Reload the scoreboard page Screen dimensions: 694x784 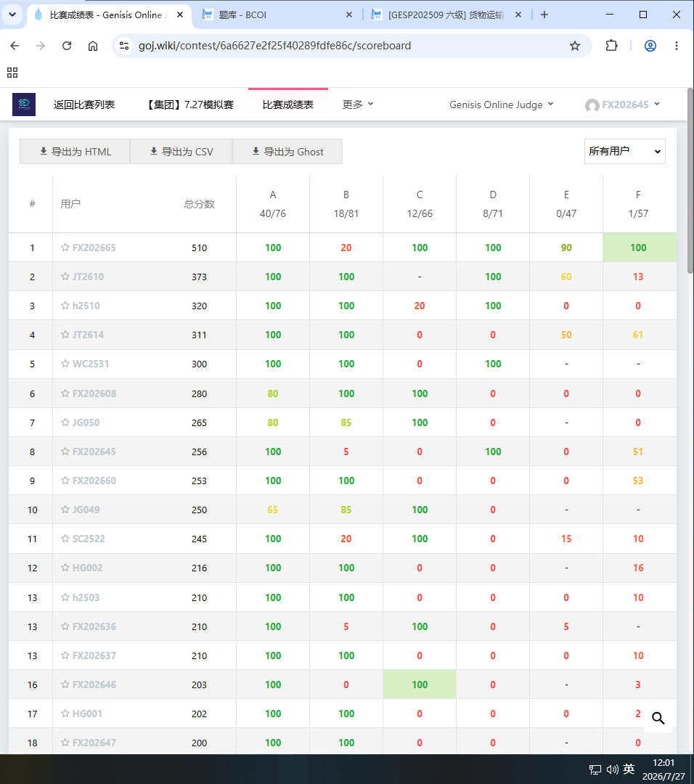(67, 46)
